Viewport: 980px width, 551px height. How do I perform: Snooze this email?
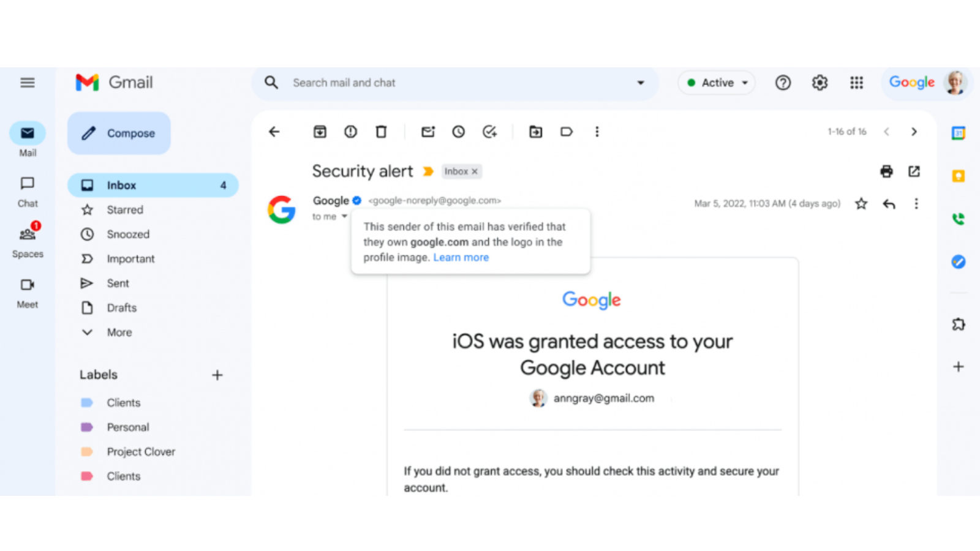click(458, 132)
